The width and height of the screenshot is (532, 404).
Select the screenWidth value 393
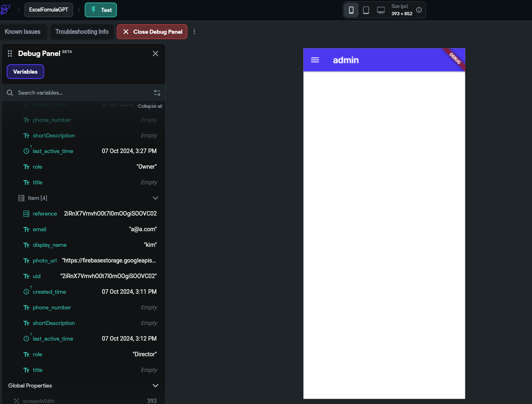[x=152, y=401]
